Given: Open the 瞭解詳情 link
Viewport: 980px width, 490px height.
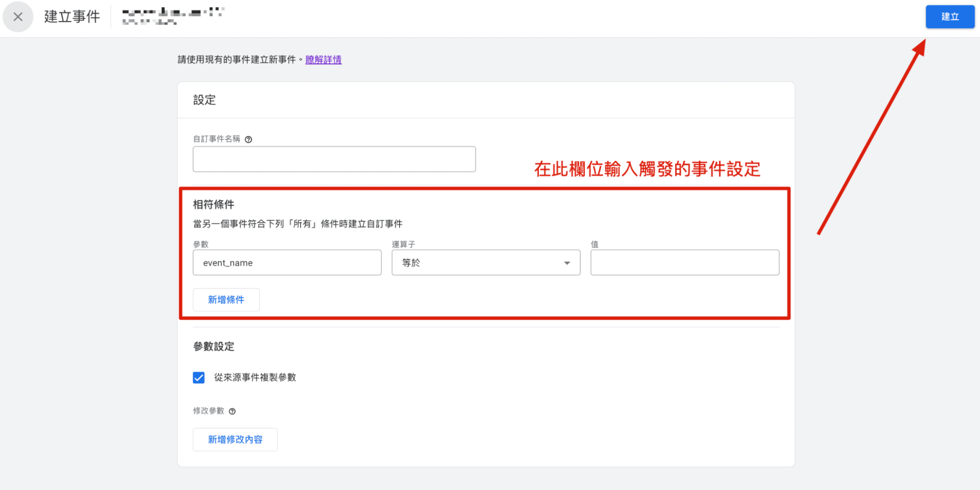Looking at the screenshot, I should [323, 59].
